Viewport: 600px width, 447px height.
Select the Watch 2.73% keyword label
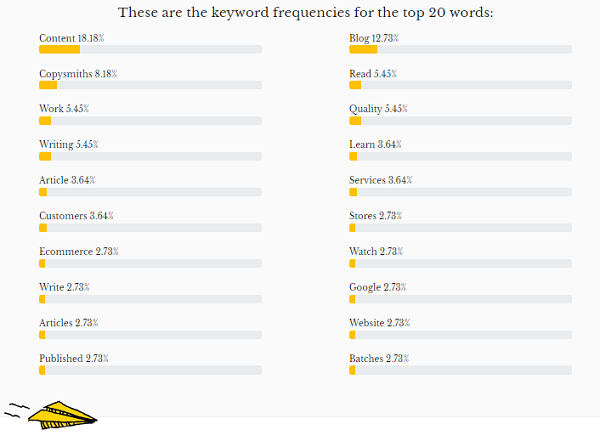point(376,251)
